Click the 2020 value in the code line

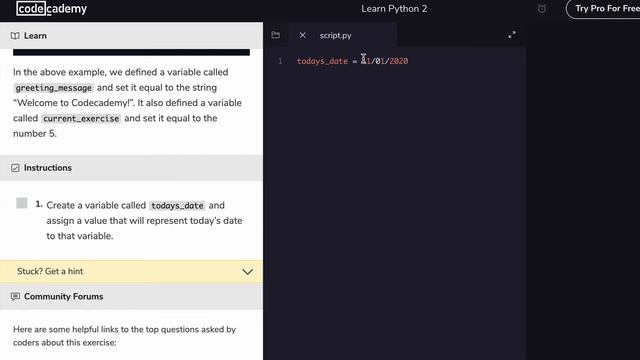point(399,61)
